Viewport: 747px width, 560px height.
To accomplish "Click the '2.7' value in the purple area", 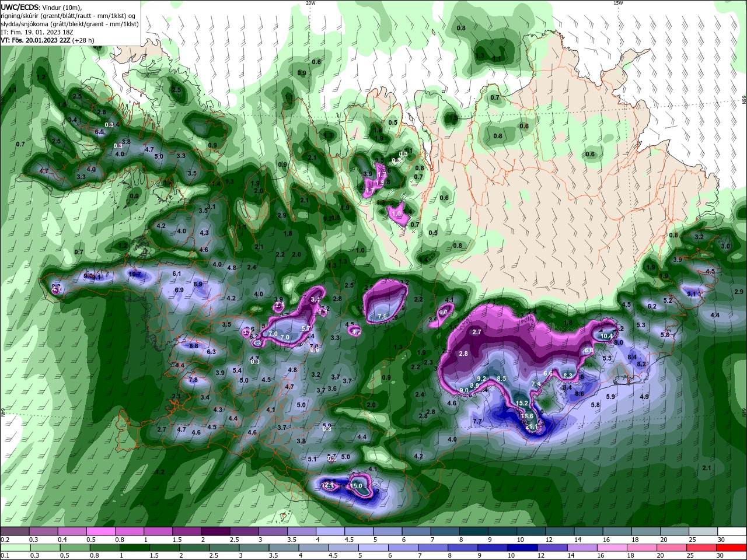I will (x=477, y=332).
